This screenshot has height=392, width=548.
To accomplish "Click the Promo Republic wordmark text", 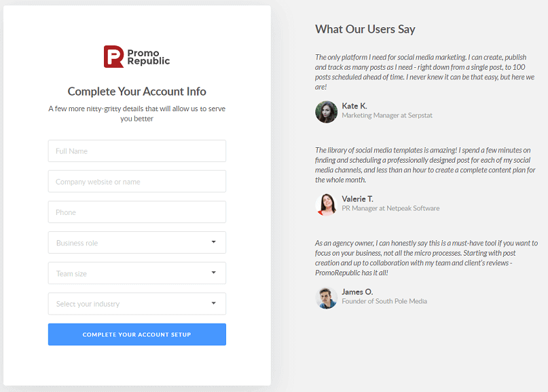I will point(148,56).
